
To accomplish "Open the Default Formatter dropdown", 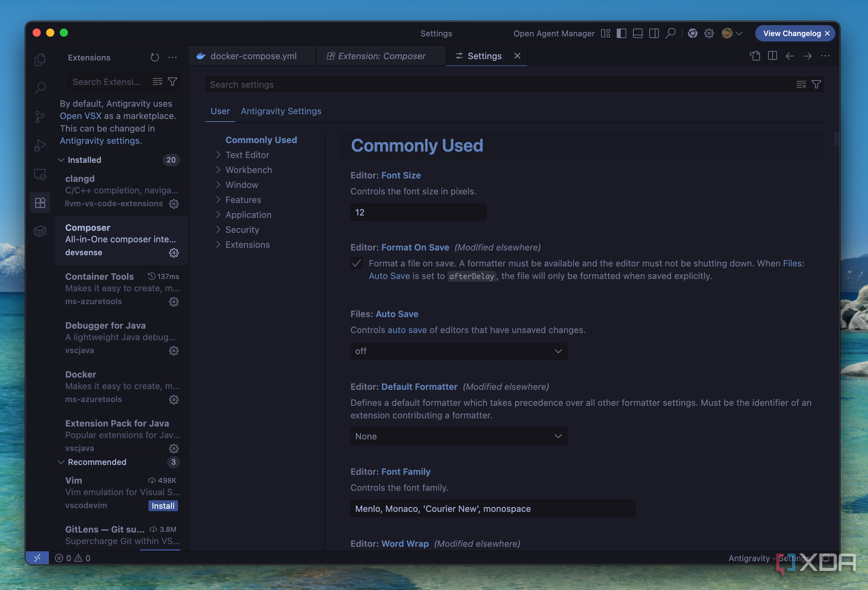I will 459,436.
